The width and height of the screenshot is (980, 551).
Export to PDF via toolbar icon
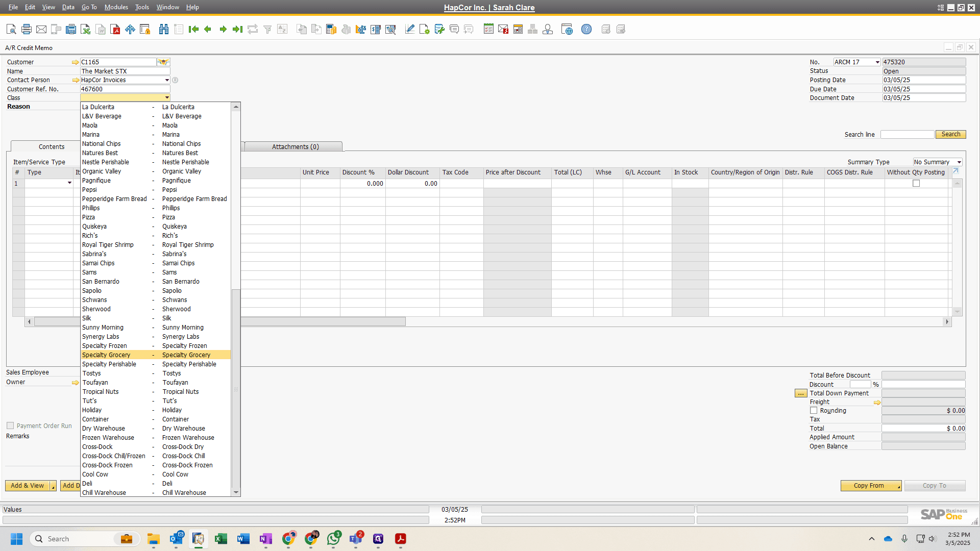click(115, 30)
